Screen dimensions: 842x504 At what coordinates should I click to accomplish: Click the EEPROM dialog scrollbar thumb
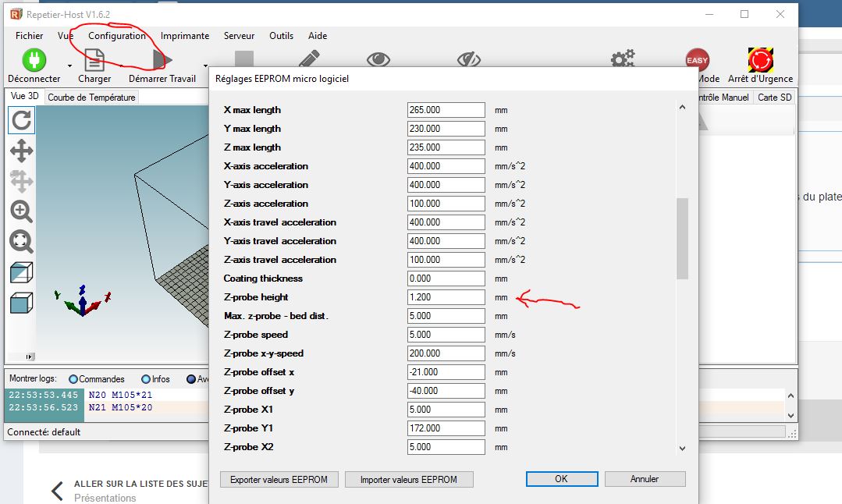tap(682, 239)
